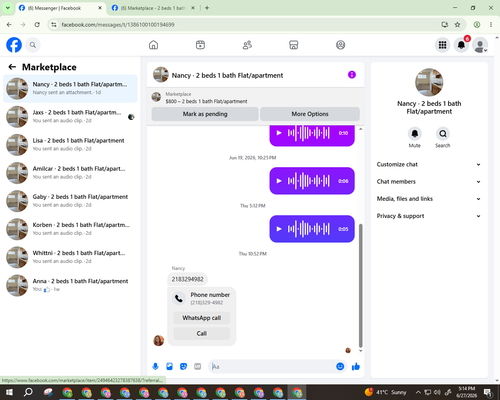Open the Friends icon

tap(247, 45)
